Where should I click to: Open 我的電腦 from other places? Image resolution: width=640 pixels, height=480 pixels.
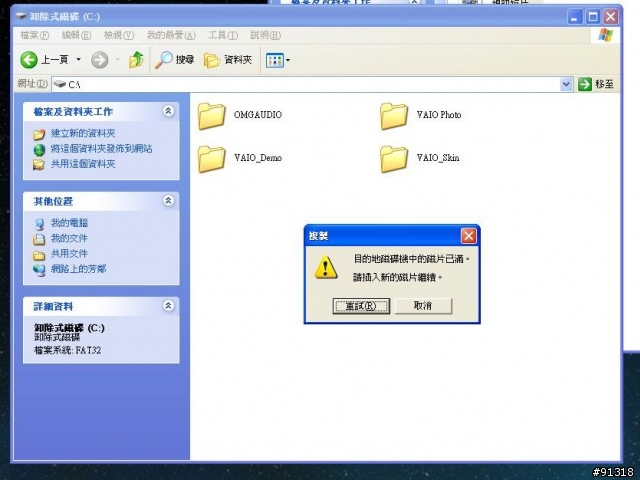tap(69, 223)
